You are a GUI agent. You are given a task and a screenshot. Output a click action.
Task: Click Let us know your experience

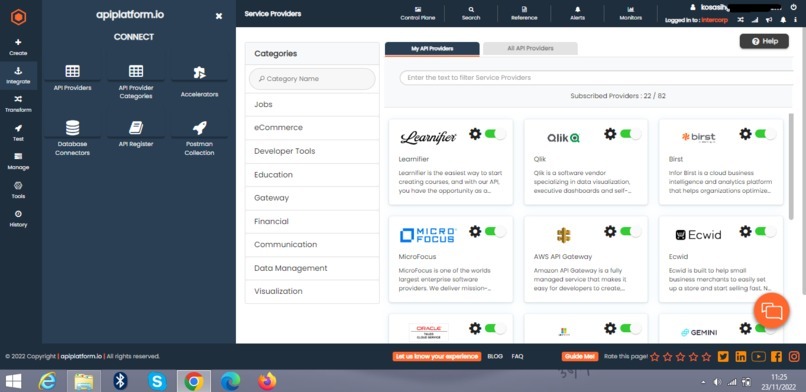[437, 356]
